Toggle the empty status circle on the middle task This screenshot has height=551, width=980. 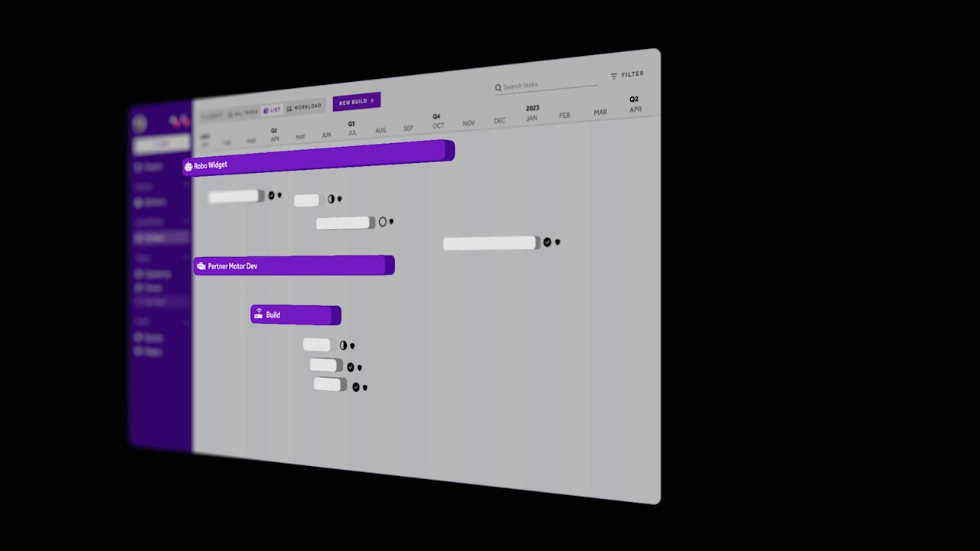tap(384, 221)
